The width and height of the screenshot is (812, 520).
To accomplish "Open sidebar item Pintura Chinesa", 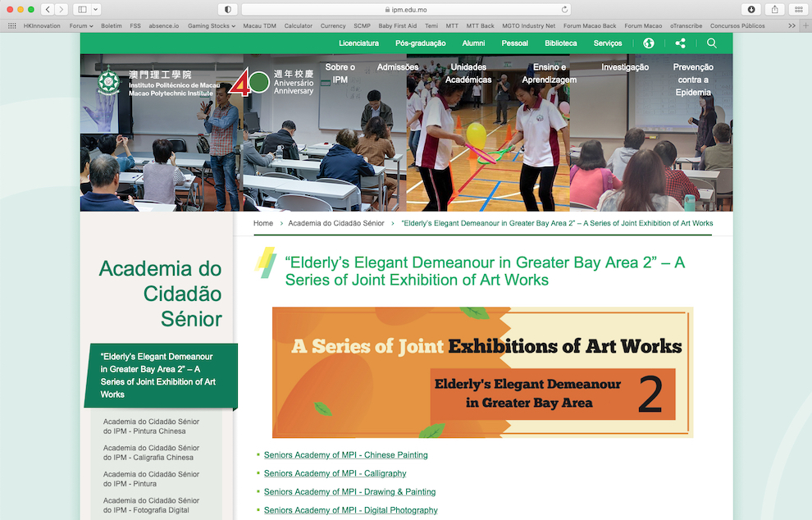I will point(151,426).
